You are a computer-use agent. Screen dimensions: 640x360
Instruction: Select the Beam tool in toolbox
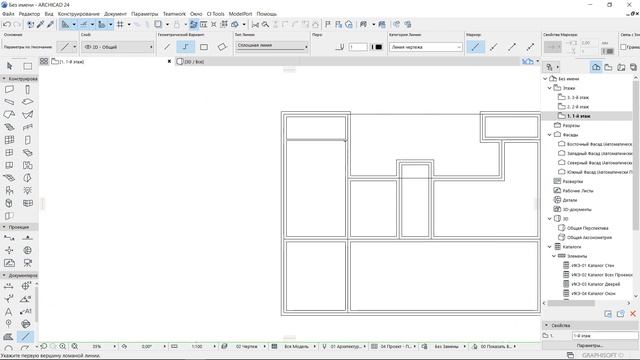coord(9,102)
